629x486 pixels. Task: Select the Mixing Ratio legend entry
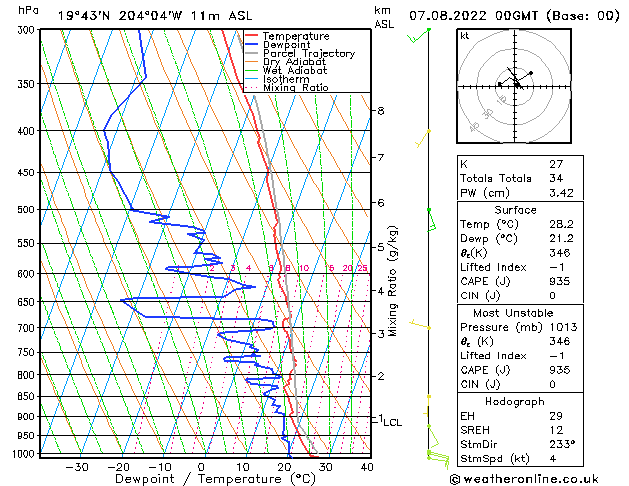pyautogui.click(x=296, y=87)
